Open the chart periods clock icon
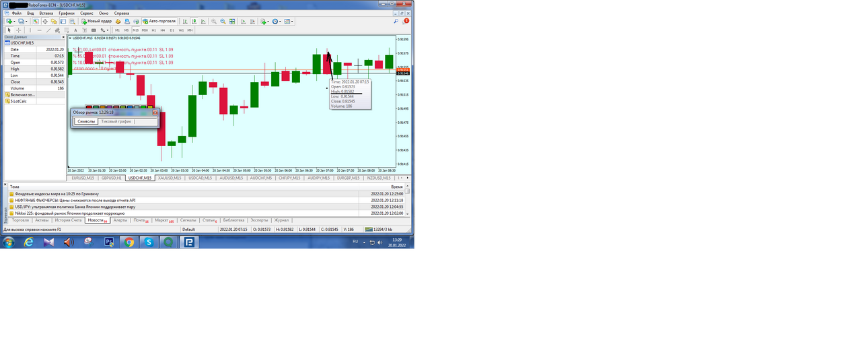Screen dimensions: 868x338 point(275,21)
